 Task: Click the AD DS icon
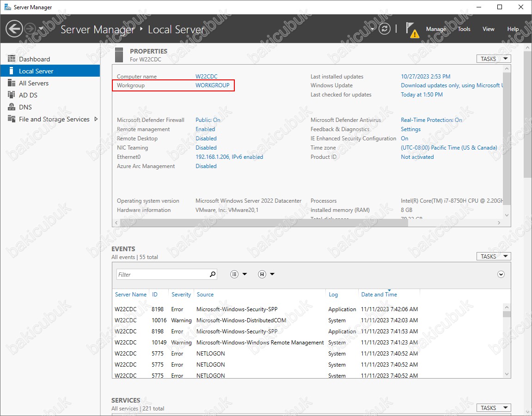click(12, 95)
